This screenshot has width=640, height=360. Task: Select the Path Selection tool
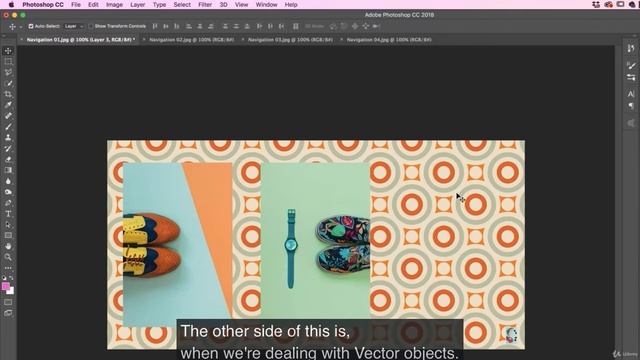pos(8,225)
